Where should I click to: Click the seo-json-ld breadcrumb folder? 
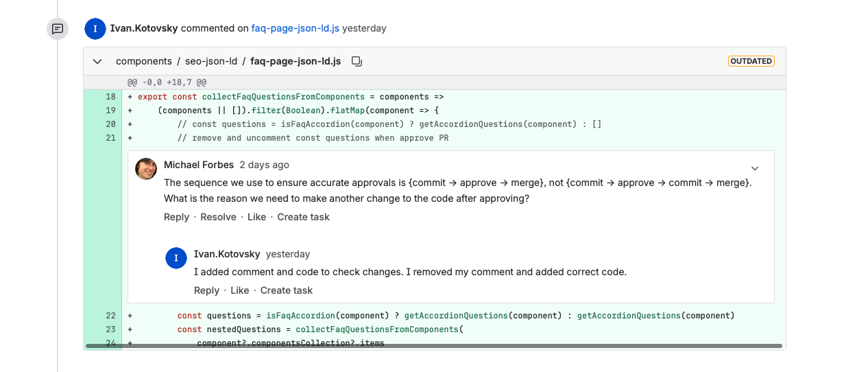pos(211,61)
